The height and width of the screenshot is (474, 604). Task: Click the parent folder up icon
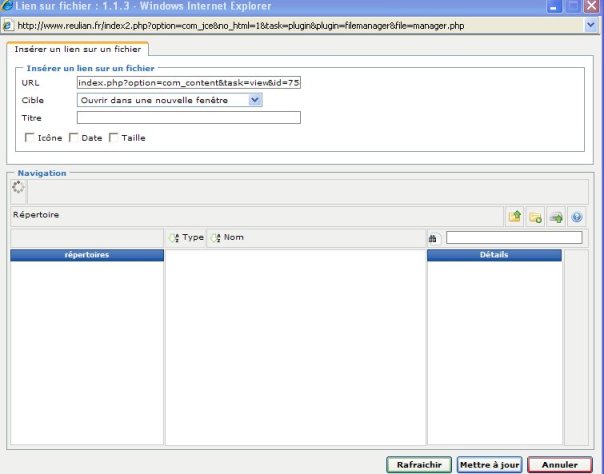tap(515, 216)
